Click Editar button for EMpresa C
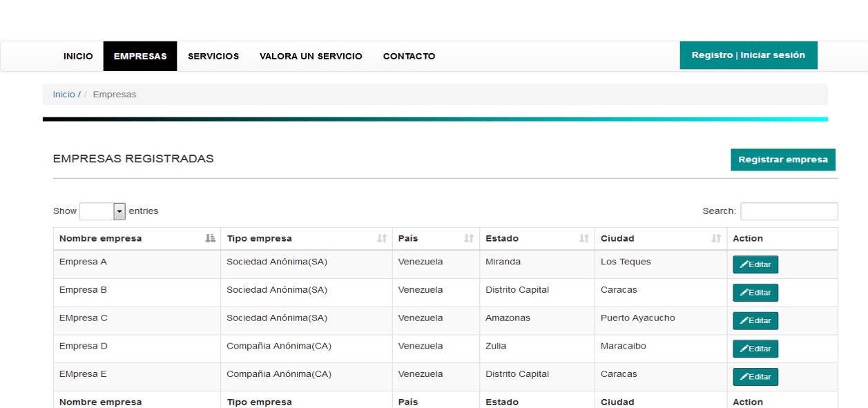The image size is (868, 408). 755,321
